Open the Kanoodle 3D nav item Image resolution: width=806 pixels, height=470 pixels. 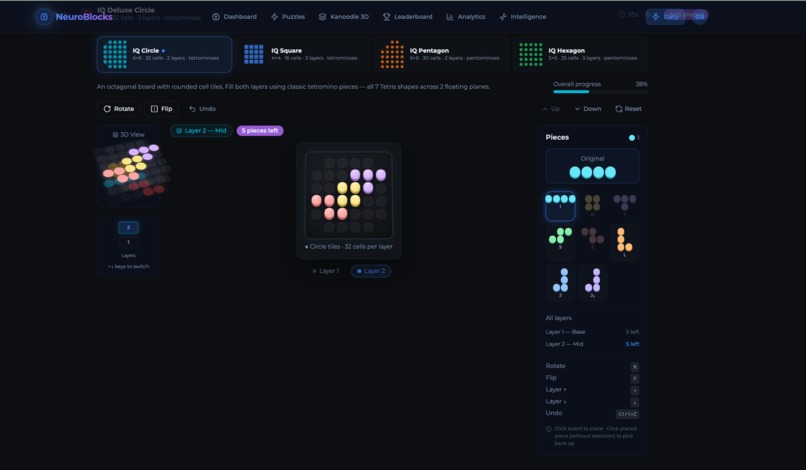coord(343,17)
